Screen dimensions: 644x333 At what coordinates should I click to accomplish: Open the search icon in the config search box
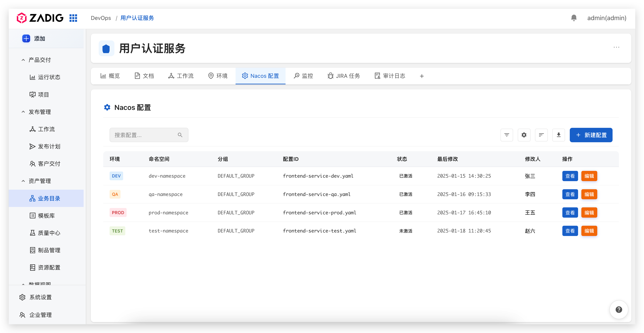click(180, 135)
